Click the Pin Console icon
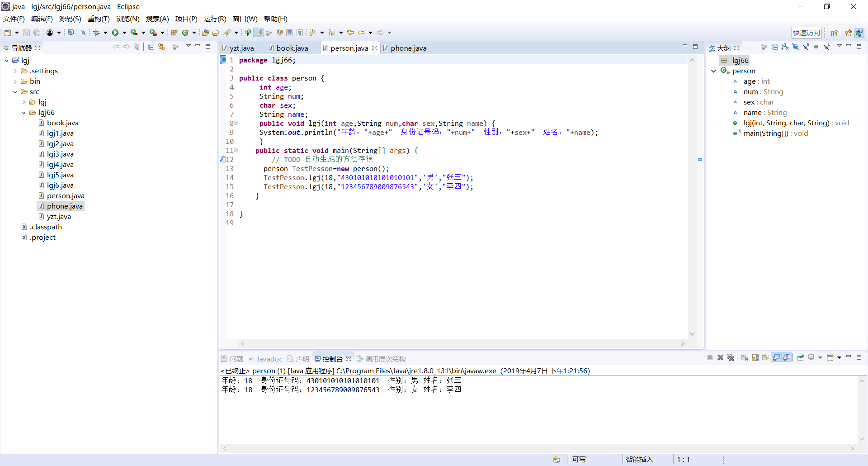Screen dimensions: 868x466 click(800, 358)
